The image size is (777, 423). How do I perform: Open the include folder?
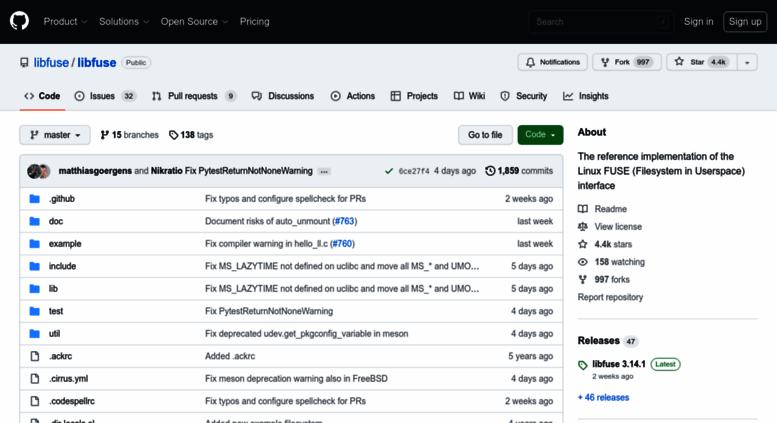click(x=62, y=266)
